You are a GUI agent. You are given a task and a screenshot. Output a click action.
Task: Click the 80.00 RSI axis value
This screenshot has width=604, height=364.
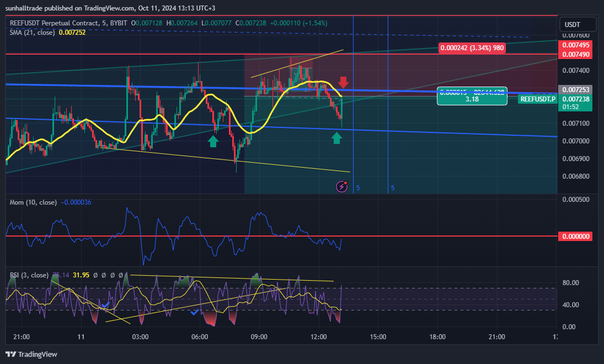point(570,283)
